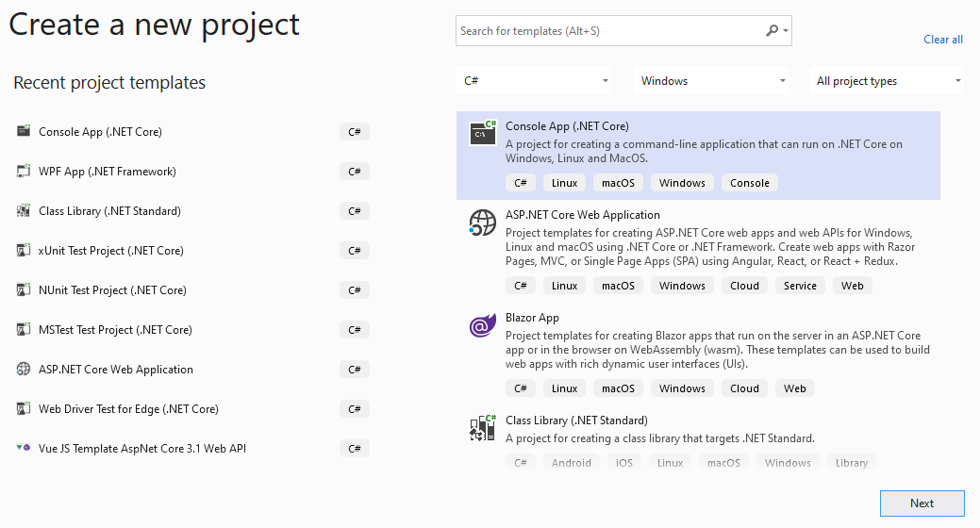980x528 pixels.
Task: Click the Vue JS Template icon
Action: 24,448
